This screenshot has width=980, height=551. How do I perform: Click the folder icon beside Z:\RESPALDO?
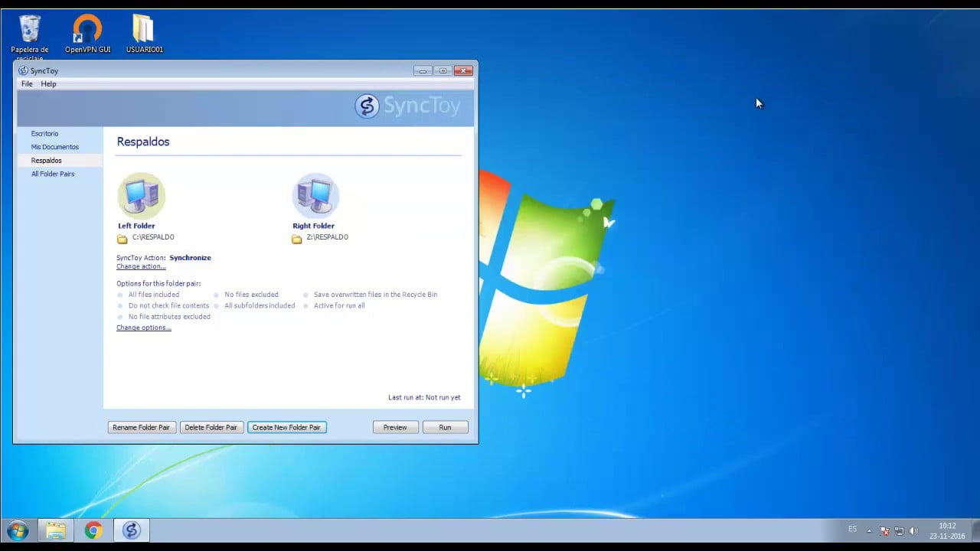[x=297, y=238]
